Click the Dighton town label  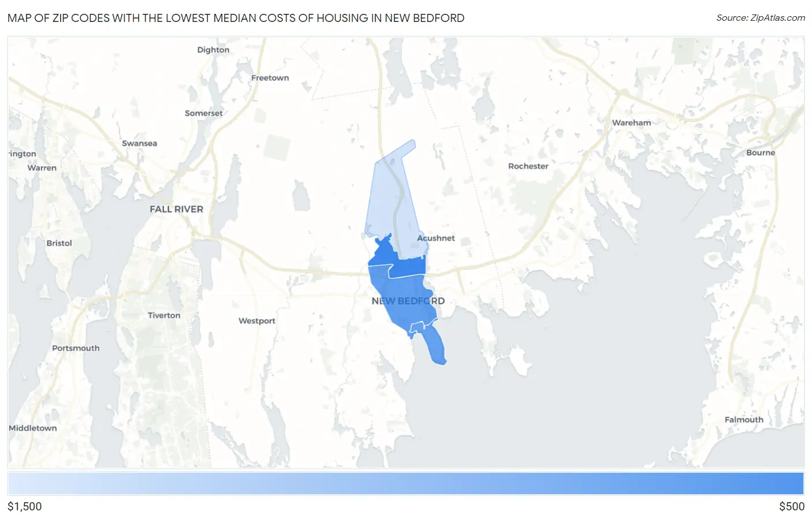213,50
